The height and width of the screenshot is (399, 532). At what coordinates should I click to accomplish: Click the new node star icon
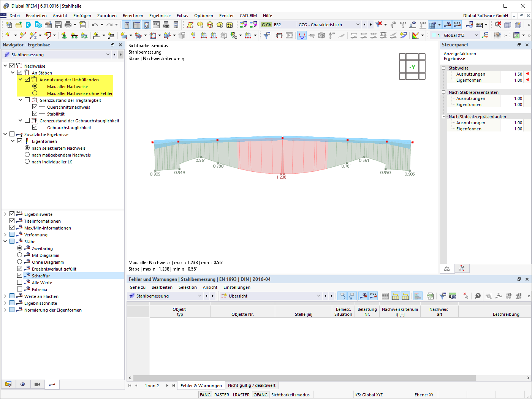(8, 35)
